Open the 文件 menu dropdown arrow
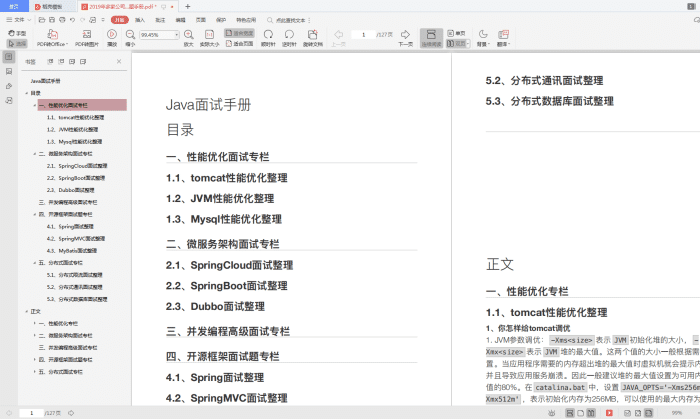Viewport: 700px width, 419px height. [x=29, y=20]
